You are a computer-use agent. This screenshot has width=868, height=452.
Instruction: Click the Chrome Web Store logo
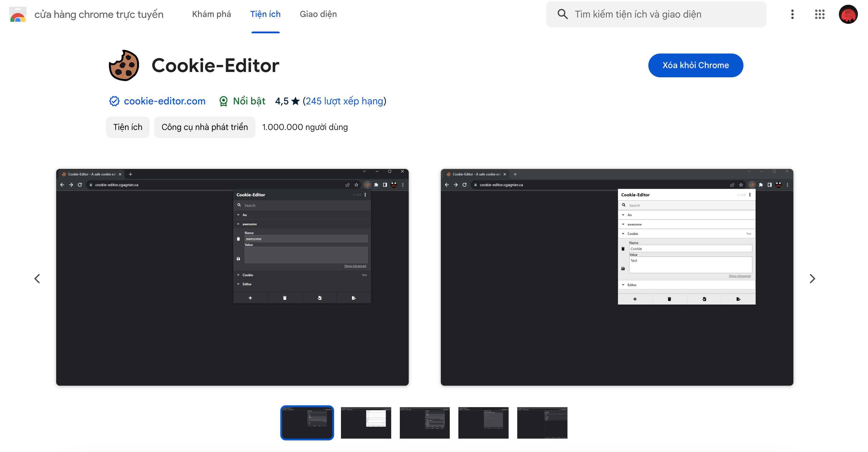[x=18, y=15]
